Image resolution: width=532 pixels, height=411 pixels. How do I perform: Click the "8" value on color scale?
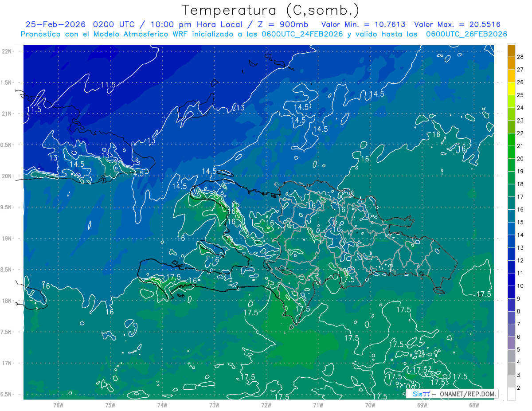(x=519, y=311)
